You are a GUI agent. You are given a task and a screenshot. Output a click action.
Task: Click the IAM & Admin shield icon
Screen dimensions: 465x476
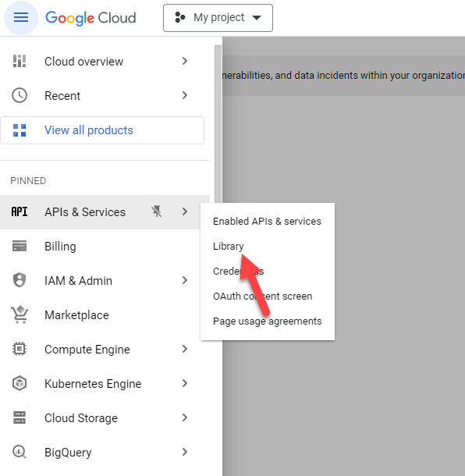[x=20, y=280]
